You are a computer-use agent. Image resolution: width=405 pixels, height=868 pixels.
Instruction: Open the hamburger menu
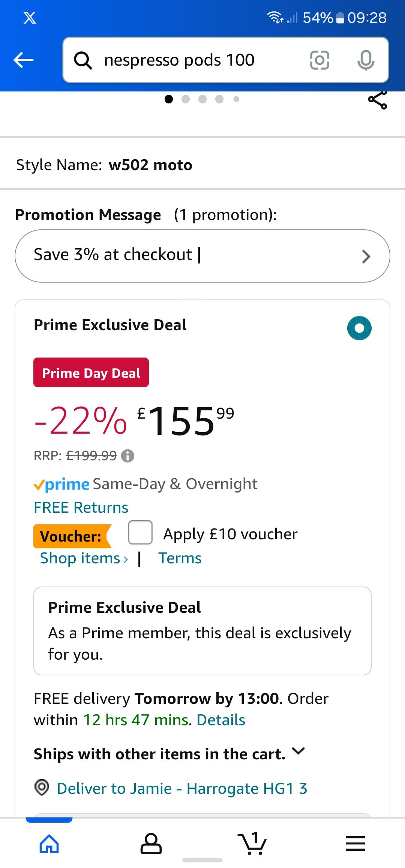[x=355, y=844]
